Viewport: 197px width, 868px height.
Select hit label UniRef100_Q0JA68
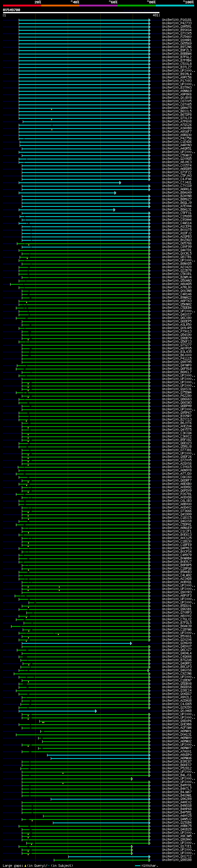click(177, 711)
